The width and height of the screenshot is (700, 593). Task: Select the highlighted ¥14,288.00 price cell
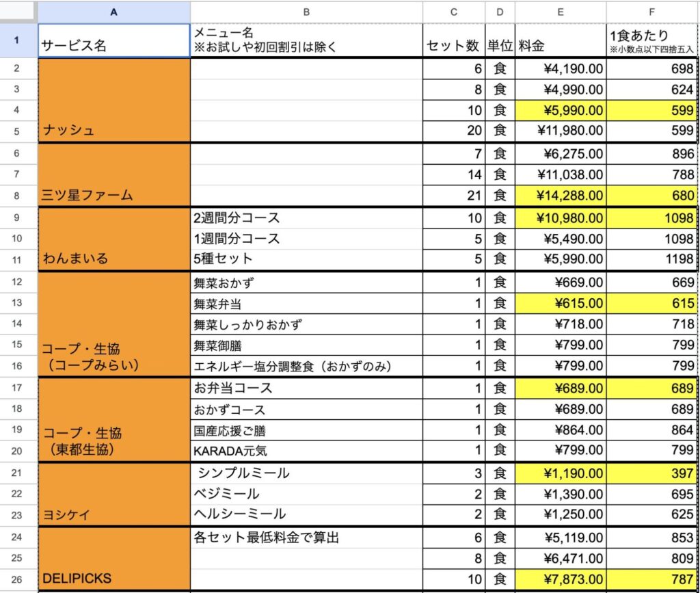pos(560,194)
